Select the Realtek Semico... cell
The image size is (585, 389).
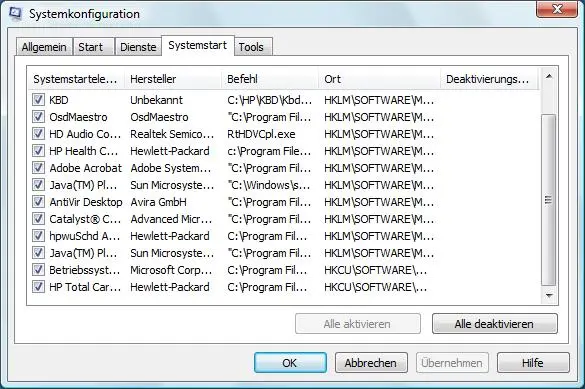tap(172, 134)
